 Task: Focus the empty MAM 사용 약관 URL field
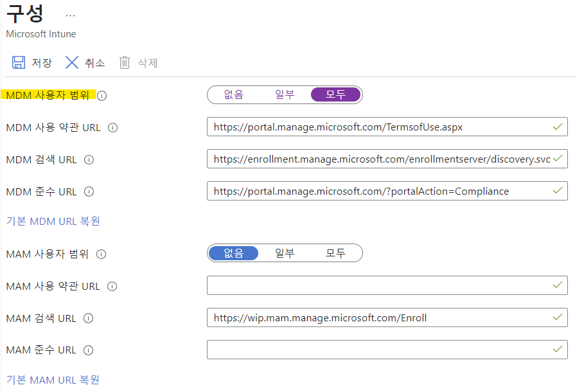(387, 285)
